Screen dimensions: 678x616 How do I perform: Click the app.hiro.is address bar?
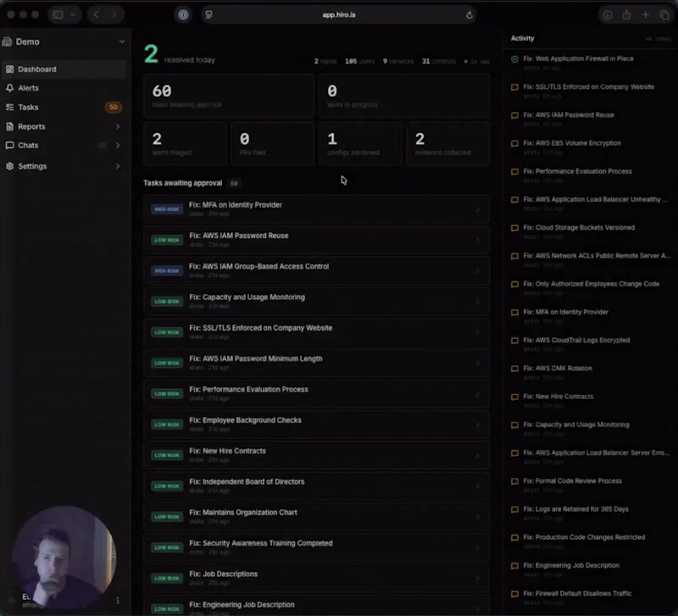338,14
